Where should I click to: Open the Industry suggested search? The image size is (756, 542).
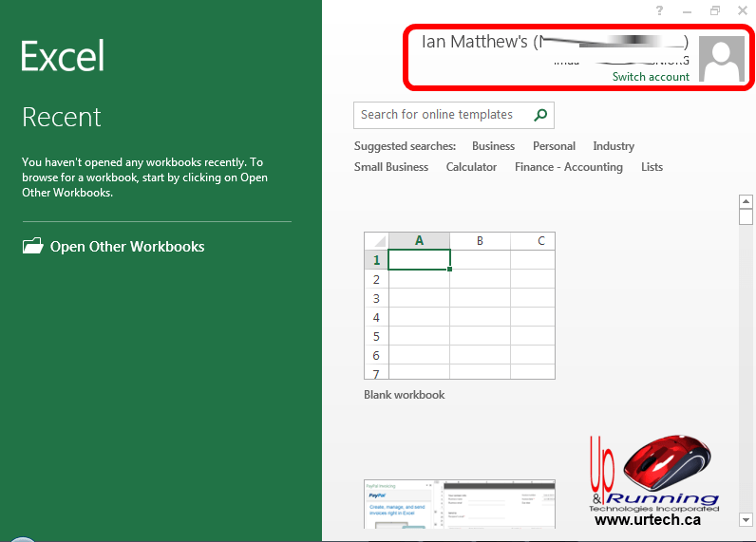[x=614, y=146]
